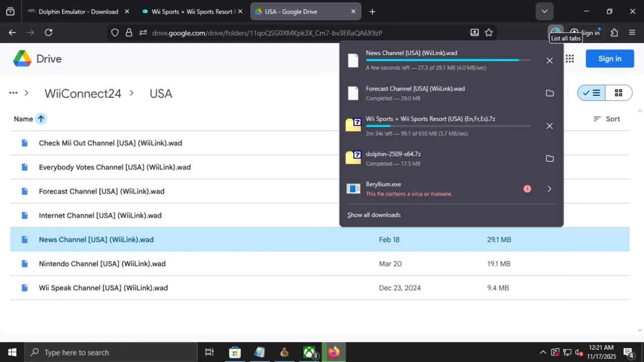
Task: Bookmark this page with the star icon
Action: tap(489, 33)
